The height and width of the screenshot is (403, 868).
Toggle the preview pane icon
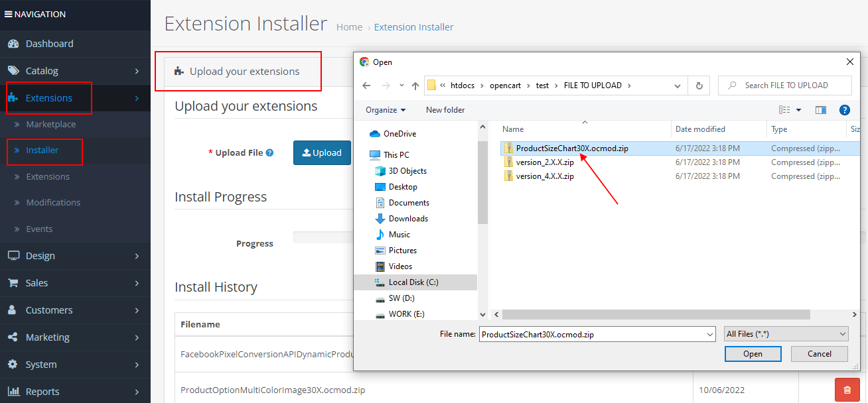pyautogui.click(x=821, y=110)
